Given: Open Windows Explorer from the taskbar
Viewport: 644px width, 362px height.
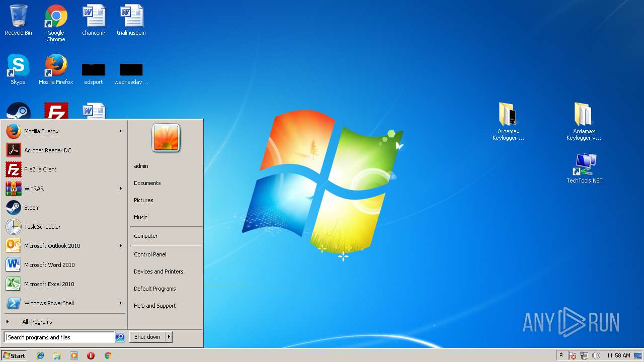Looking at the screenshot, I should point(57,355).
